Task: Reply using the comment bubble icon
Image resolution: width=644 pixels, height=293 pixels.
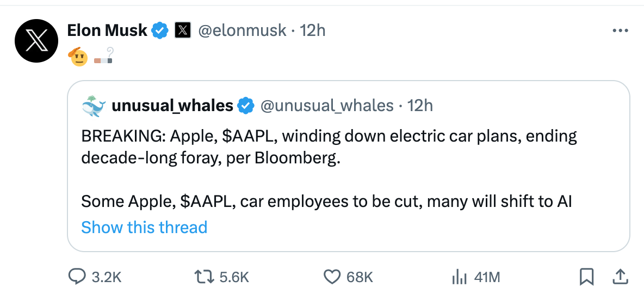Action: coord(77,277)
